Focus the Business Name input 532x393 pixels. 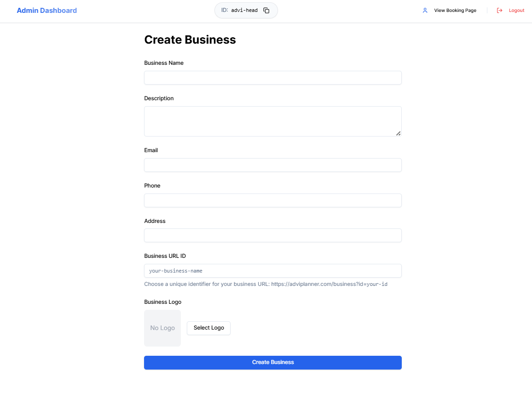coord(272,78)
